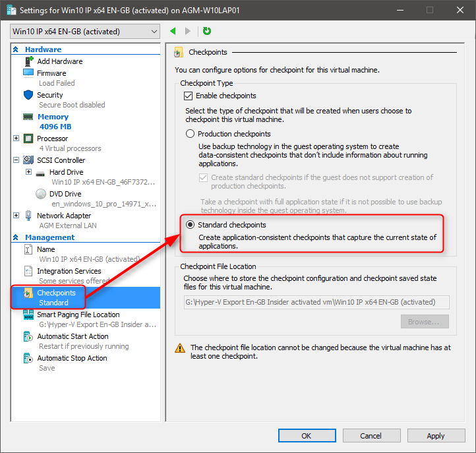Open the virtual machine selector dropdown

tap(85, 32)
